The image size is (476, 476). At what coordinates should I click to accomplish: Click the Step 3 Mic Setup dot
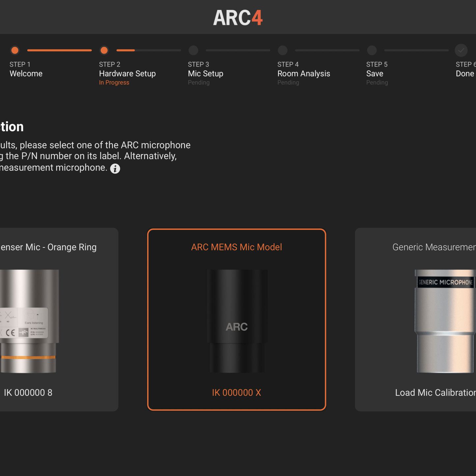click(193, 50)
